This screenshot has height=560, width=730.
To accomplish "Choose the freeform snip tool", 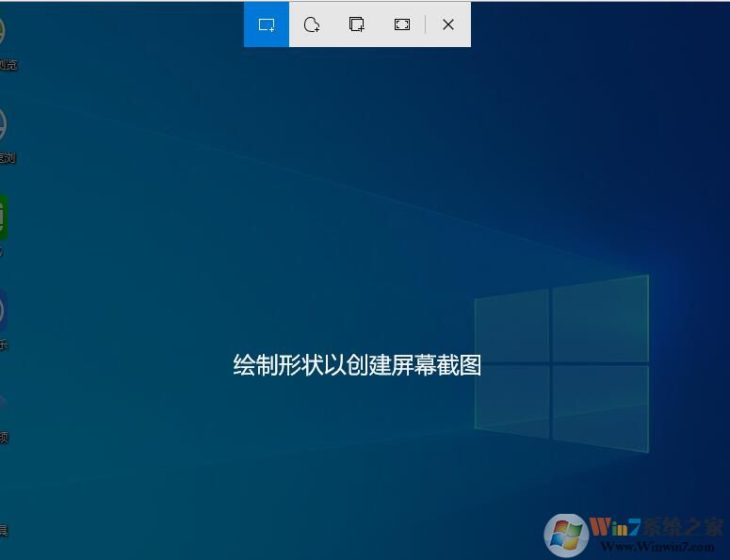I will pos(312,24).
